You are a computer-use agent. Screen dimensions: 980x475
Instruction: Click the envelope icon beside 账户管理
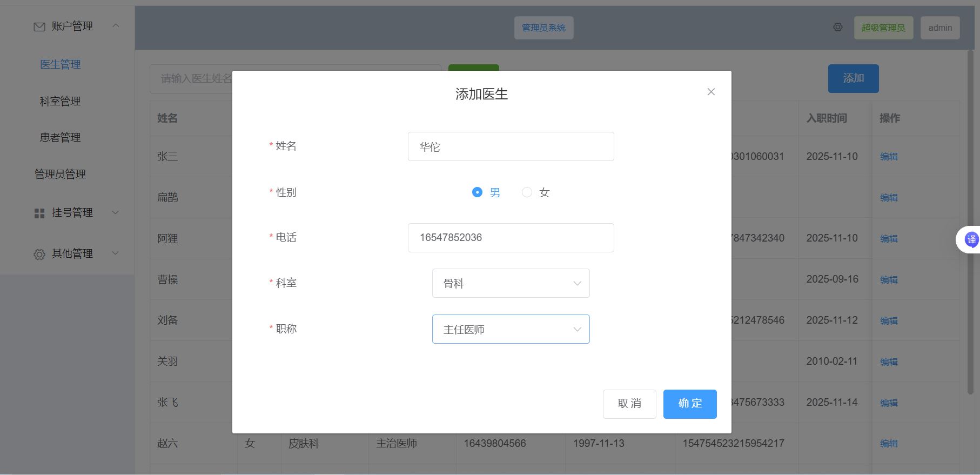[x=39, y=26]
